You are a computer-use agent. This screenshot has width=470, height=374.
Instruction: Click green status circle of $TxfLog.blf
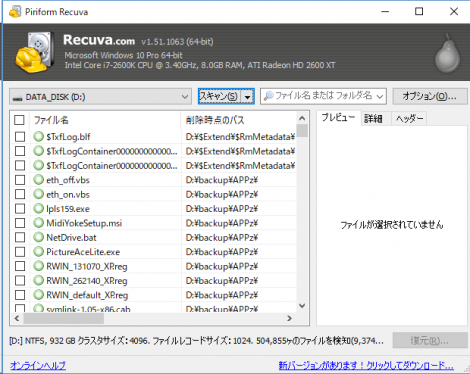[x=39, y=136]
